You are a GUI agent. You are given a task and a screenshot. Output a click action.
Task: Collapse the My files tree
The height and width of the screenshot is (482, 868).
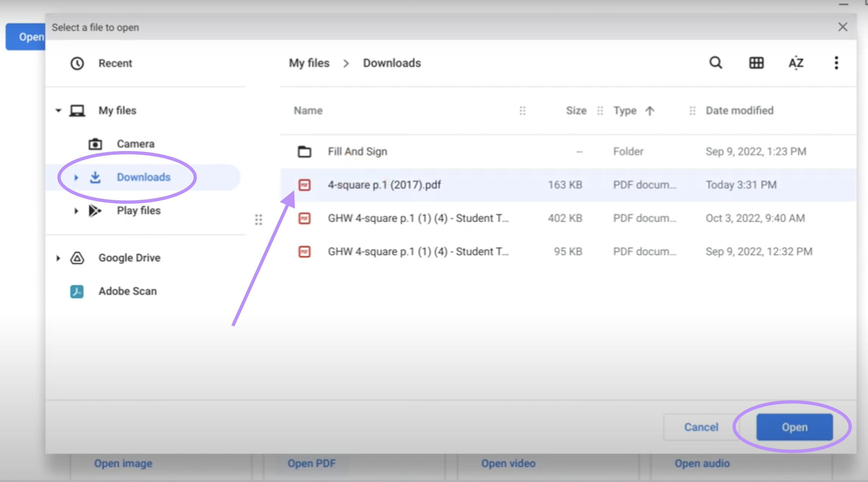click(x=58, y=110)
